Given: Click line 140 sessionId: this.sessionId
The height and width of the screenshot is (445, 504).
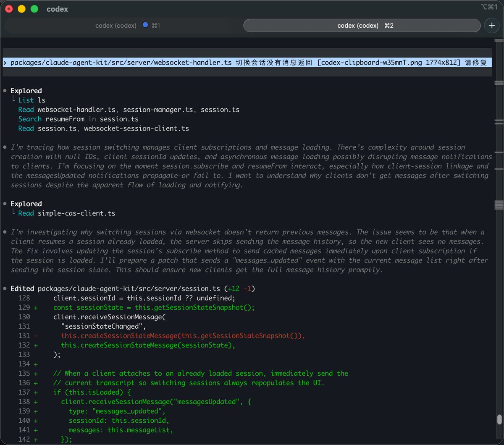Looking at the screenshot, I should point(119,421).
